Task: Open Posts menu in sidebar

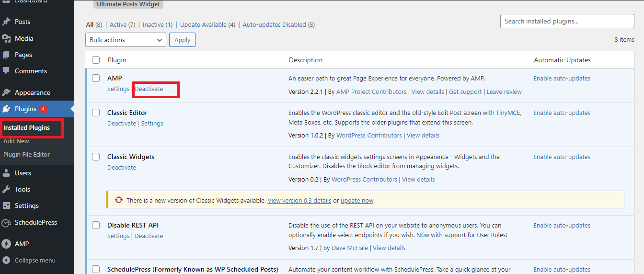Action: [23, 22]
